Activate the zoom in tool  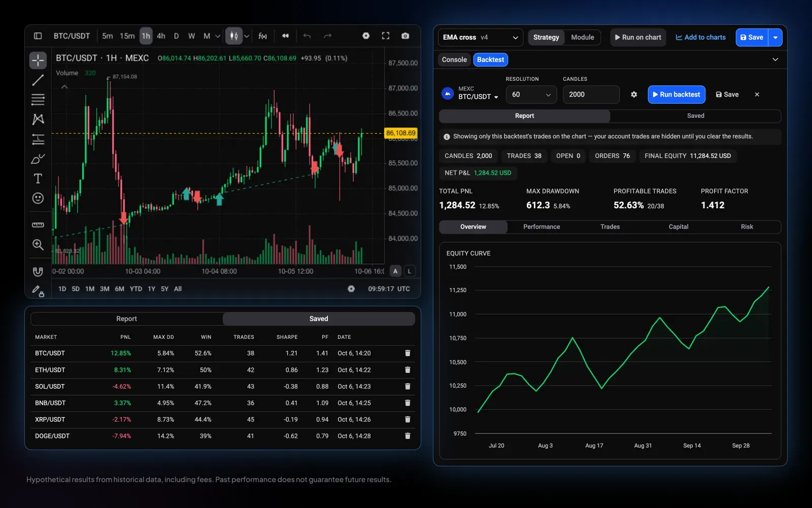(38, 245)
